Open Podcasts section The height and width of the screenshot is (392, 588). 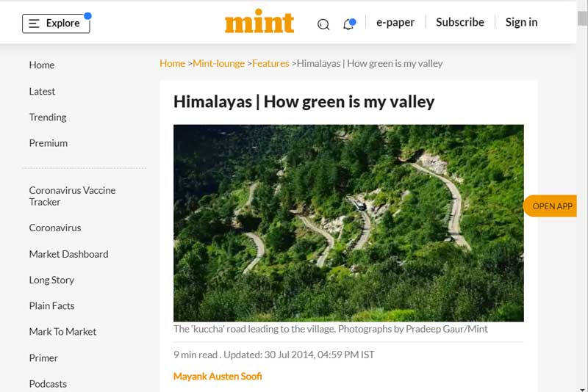[48, 384]
